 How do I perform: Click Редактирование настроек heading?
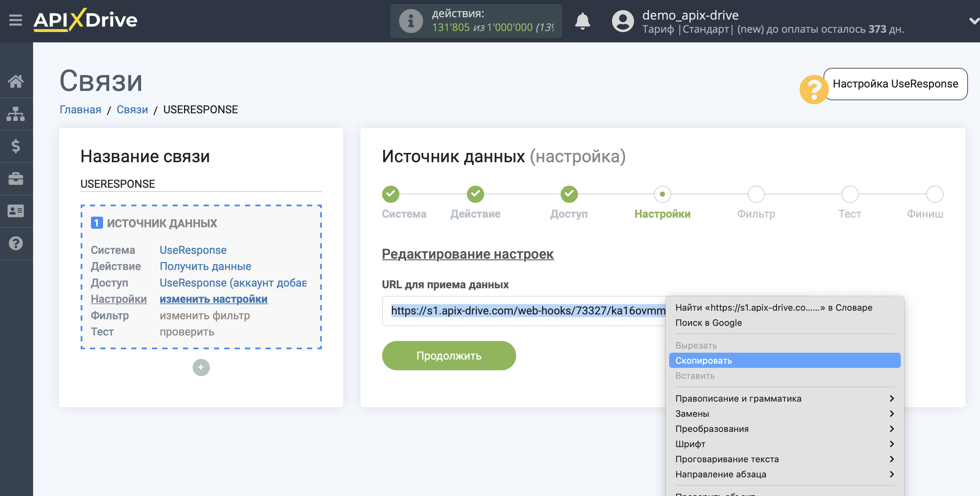click(468, 254)
